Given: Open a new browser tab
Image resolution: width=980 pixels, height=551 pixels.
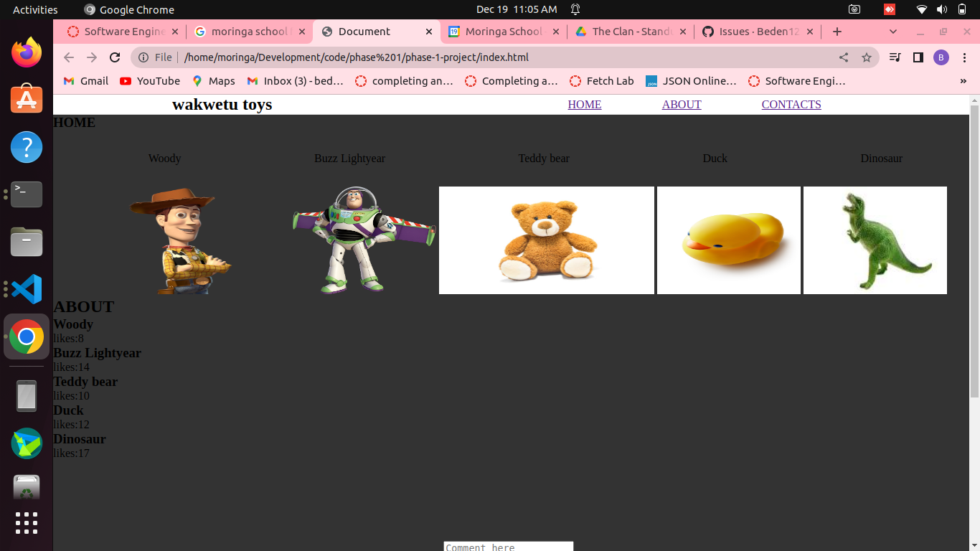Looking at the screenshot, I should 837,32.
